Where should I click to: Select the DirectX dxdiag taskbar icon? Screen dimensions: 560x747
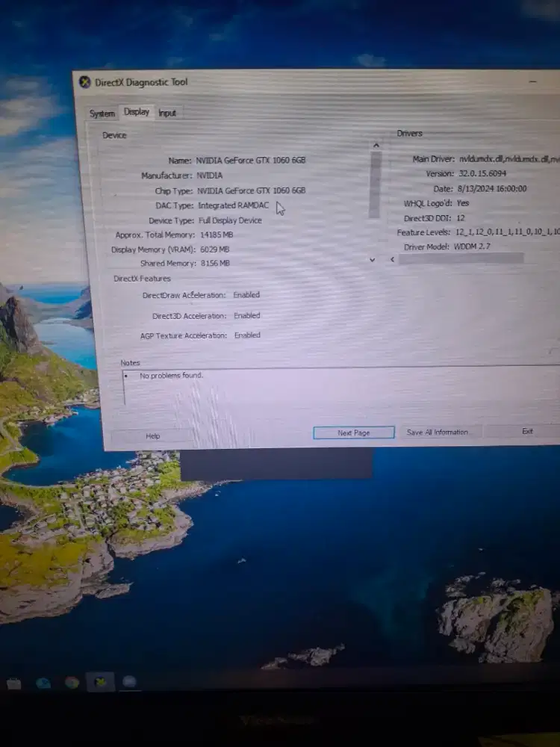tap(100, 681)
